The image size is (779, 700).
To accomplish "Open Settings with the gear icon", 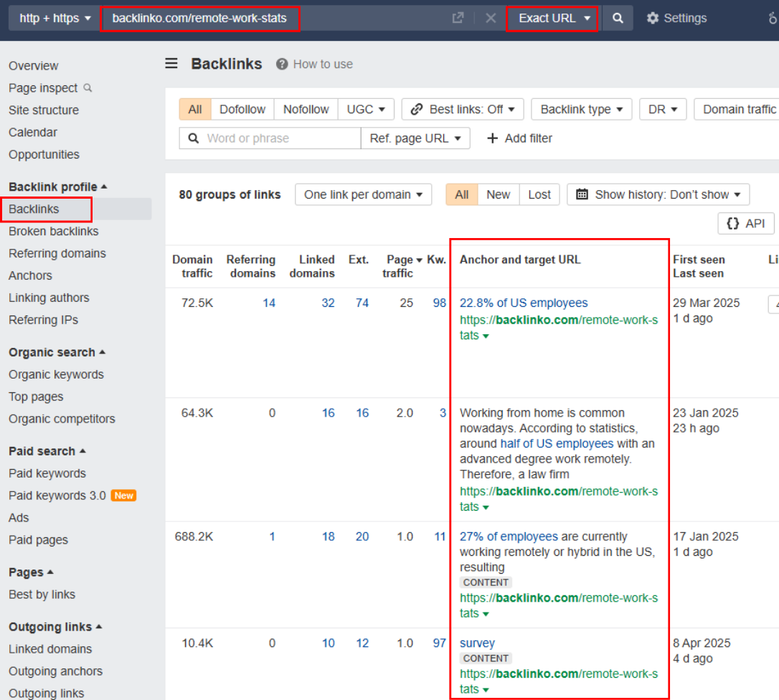I will tap(652, 19).
